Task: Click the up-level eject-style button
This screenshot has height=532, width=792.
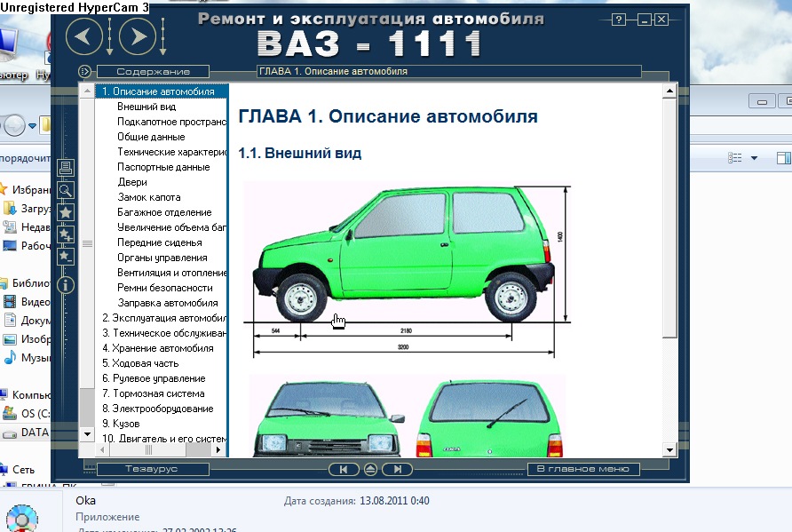Action: click(x=370, y=469)
